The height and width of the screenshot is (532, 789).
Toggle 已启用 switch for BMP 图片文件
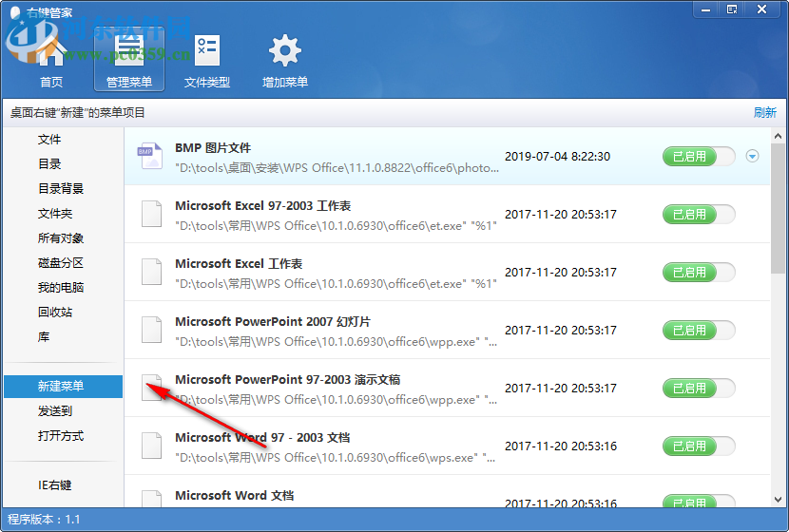tap(699, 157)
